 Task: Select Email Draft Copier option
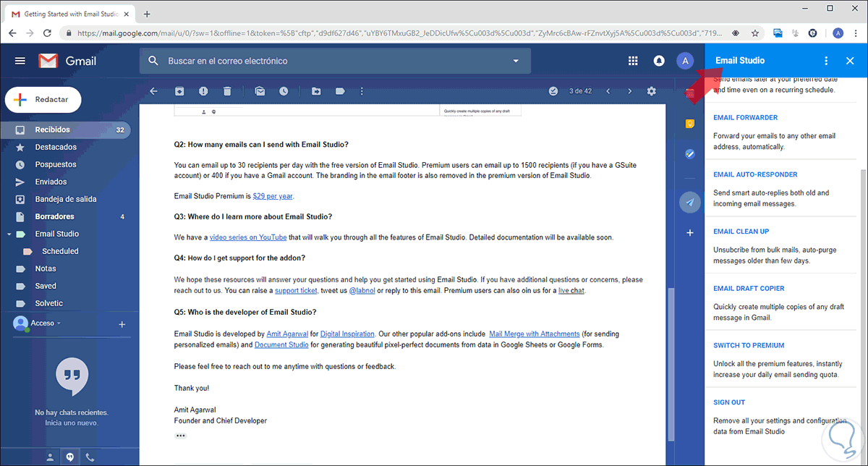click(749, 289)
